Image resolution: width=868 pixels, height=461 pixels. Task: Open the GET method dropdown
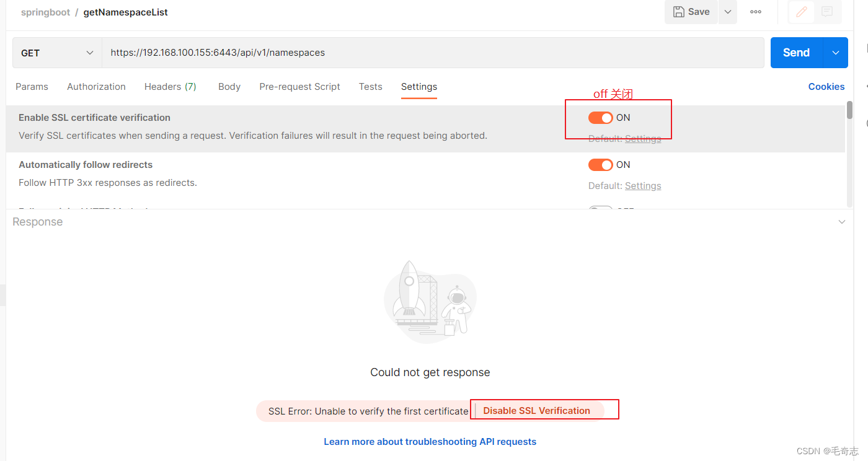tap(57, 53)
